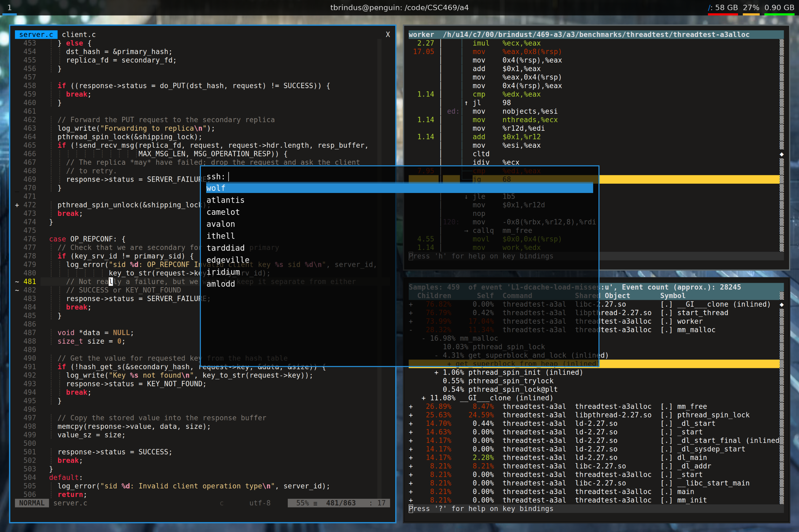This screenshot has width=799, height=532.
Task: Close the editor with the X
Action: click(x=387, y=35)
